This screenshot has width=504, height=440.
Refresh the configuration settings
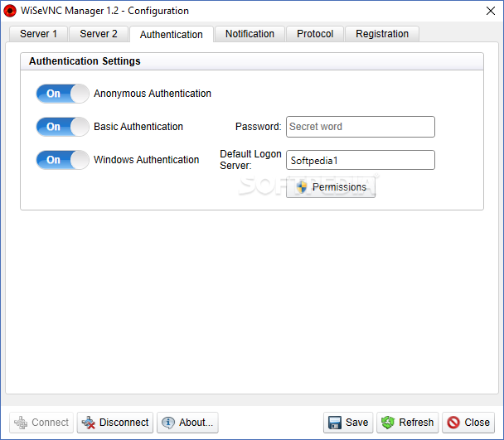(x=408, y=423)
